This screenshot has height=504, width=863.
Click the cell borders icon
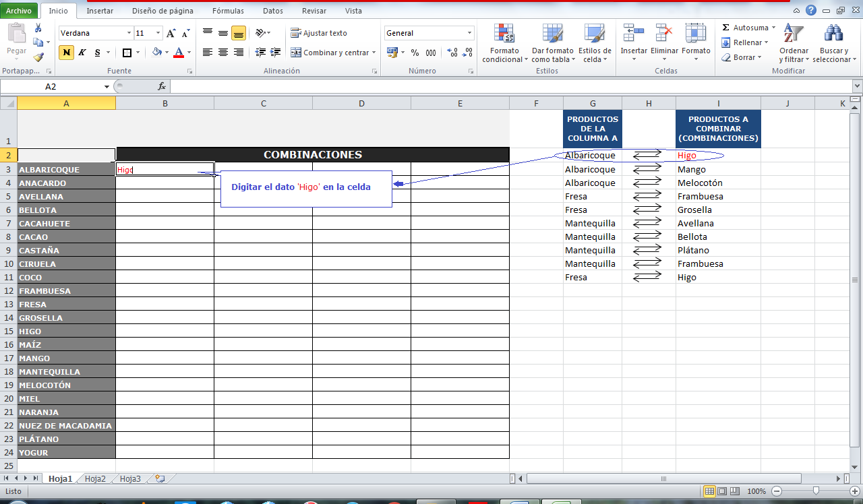point(127,53)
